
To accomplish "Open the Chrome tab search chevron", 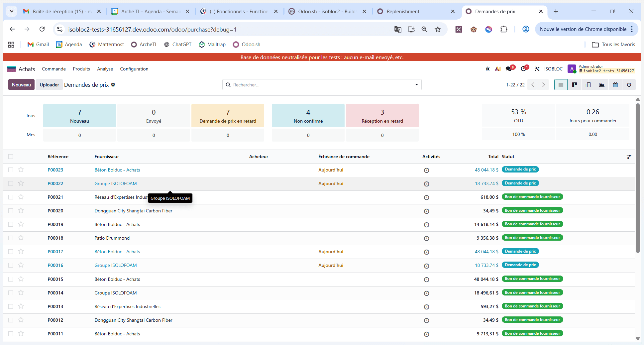I will pos(12,11).
